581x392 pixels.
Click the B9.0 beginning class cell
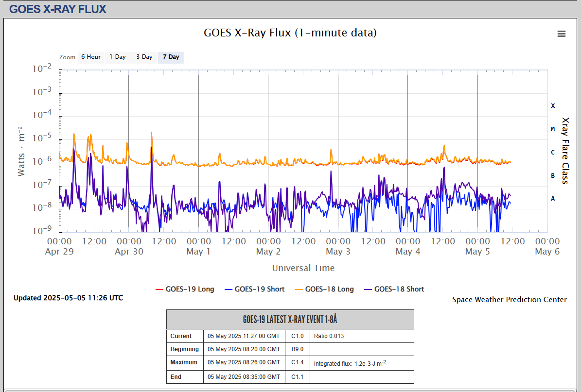point(298,349)
